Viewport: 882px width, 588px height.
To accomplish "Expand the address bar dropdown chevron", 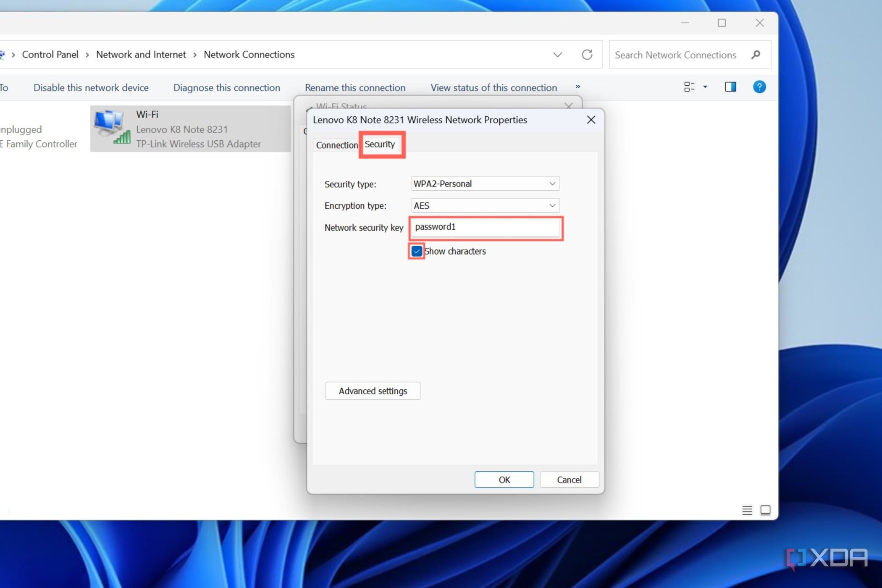I will pyautogui.click(x=558, y=55).
